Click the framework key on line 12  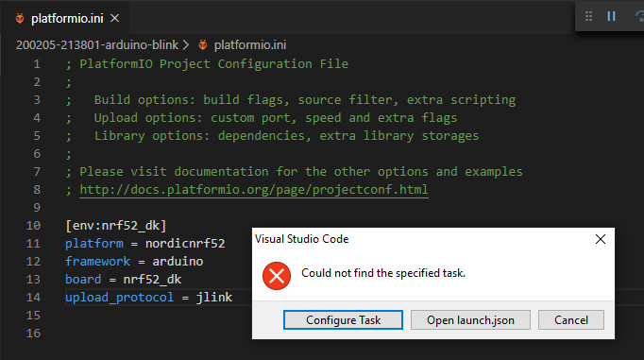pyautogui.click(x=98, y=262)
